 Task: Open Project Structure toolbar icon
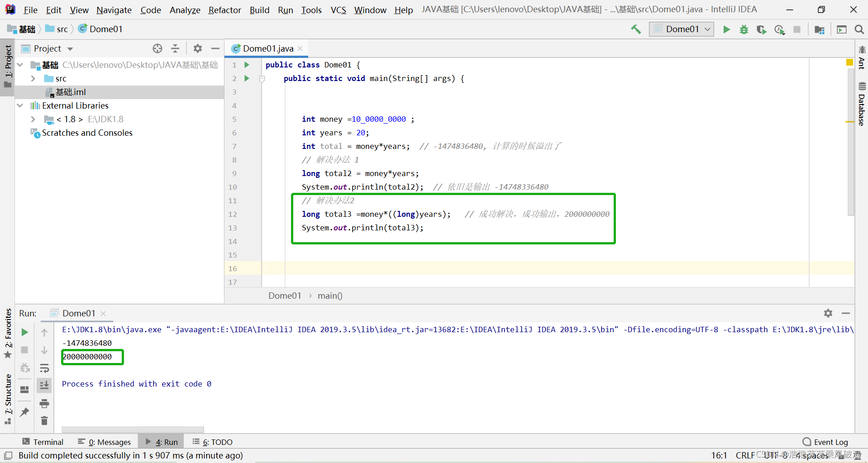tap(819, 29)
